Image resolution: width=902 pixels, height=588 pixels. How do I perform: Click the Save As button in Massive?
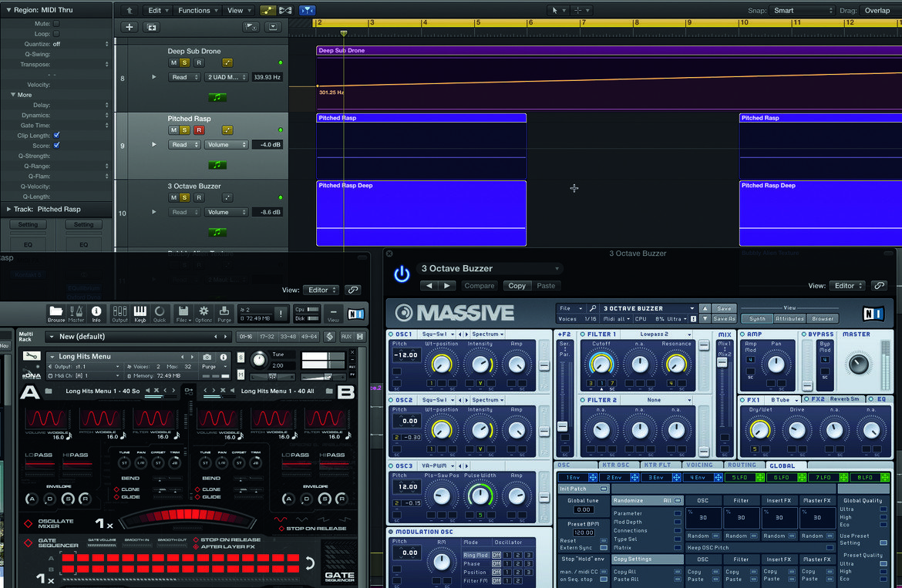(x=724, y=318)
